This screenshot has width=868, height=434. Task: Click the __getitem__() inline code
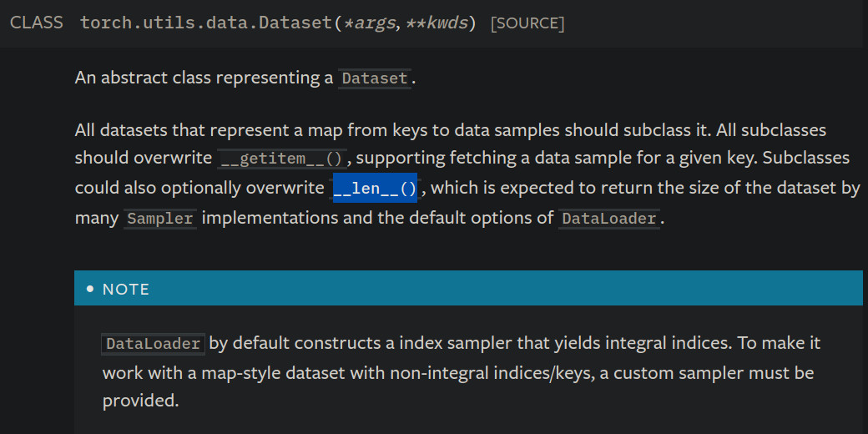click(x=282, y=159)
